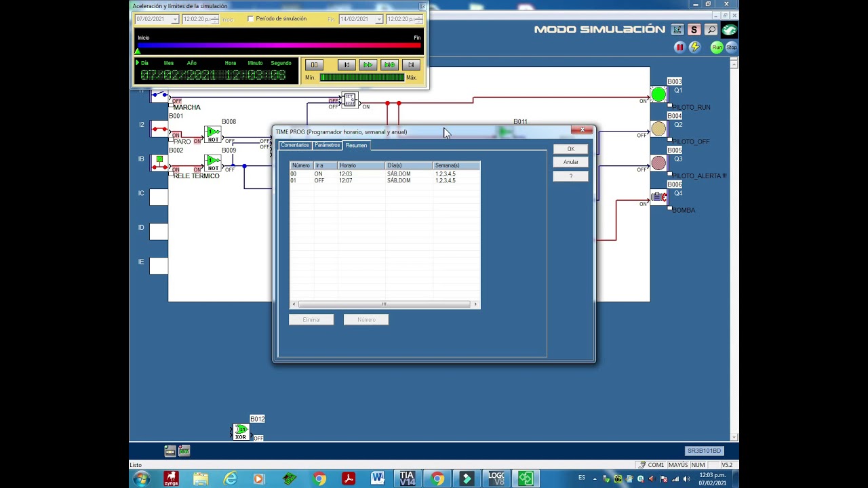The height and width of the screenshot is (488, 868).
Task: Skip to simulation end button
Action: coord(411,65)
